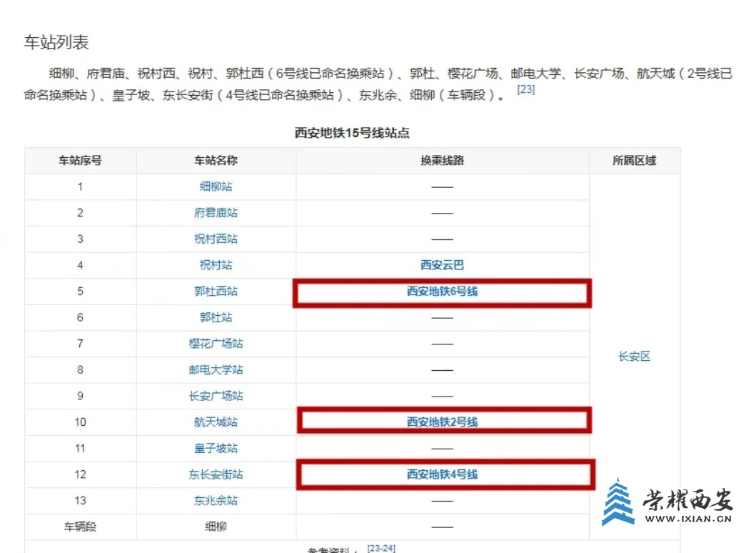Screen dimensions: 756x553
Task: Open the 邮电大学站 station link
Action: coord(216,369)
